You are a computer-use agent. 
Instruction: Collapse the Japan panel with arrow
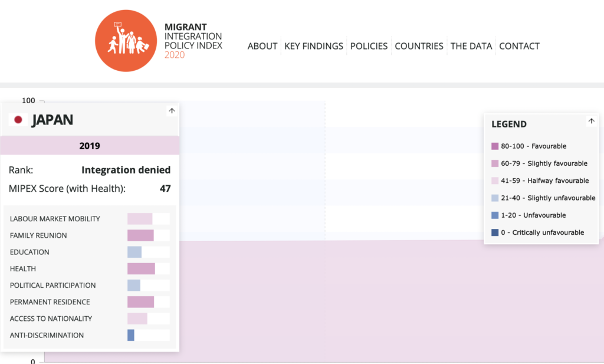(x=172, y=110)
